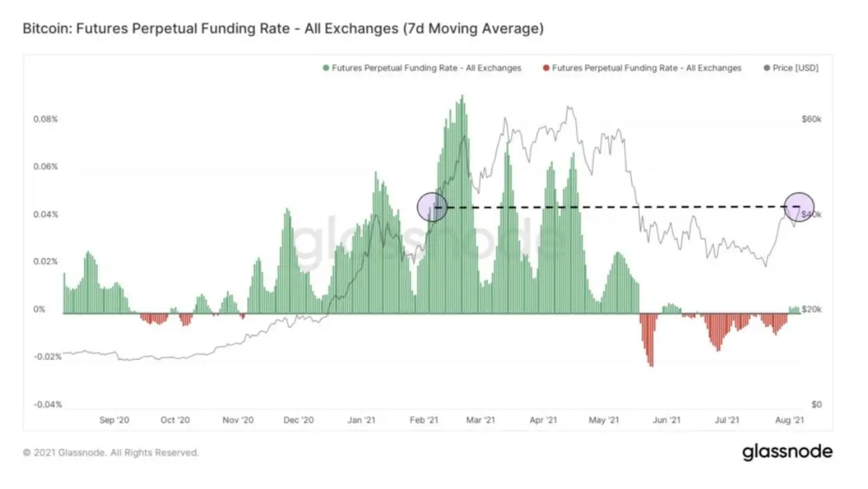Click the Dec '20 x-axis label
The width and height of the screenshot is (868, 489).
[300, 420]
